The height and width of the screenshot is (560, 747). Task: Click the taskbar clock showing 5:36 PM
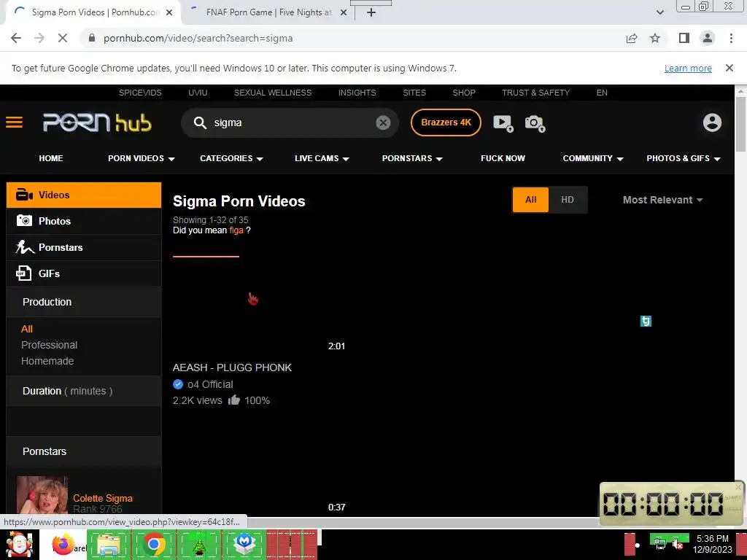712,544
